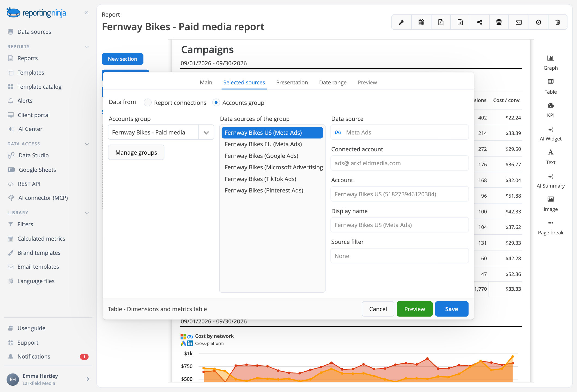Open data sources database toolbar icon
The height and width of the screenshot is (392, 577).
pyautogui.click(x=499, y=22)
